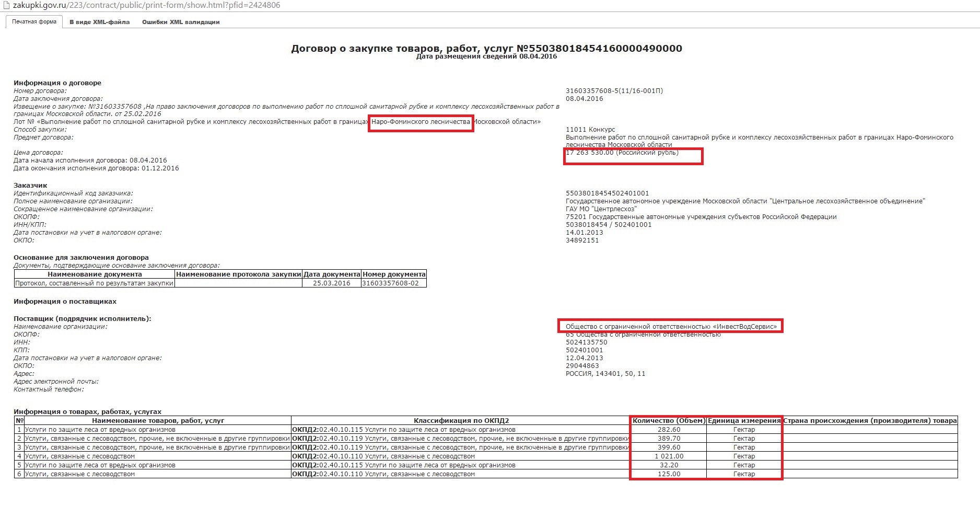Click Наименование протокола закупки column header

point(239,274)
